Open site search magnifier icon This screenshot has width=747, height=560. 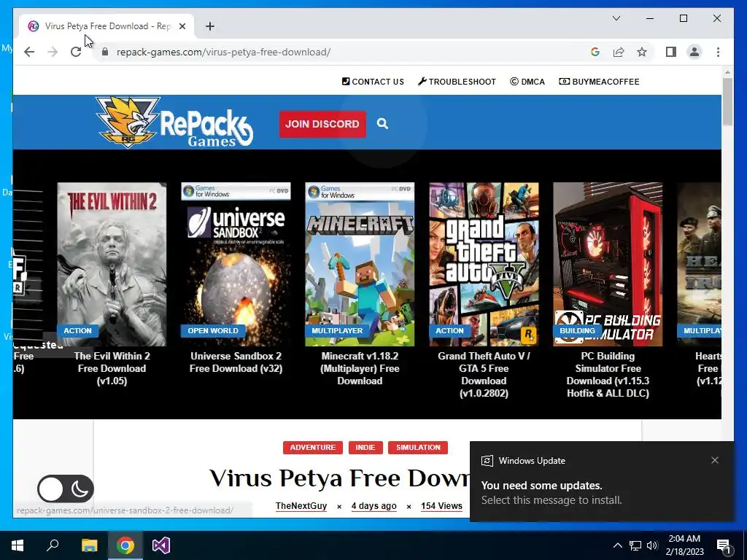382,124
